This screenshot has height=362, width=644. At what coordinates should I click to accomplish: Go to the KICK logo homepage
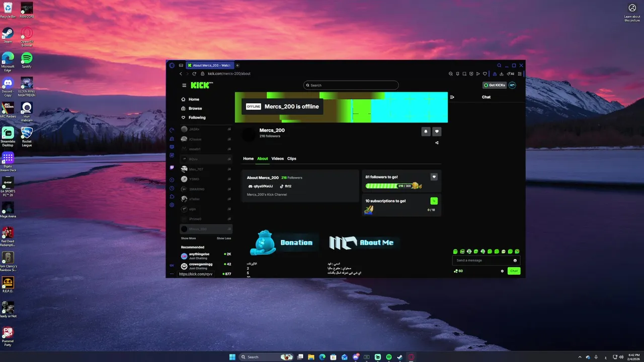coord(202,85)
